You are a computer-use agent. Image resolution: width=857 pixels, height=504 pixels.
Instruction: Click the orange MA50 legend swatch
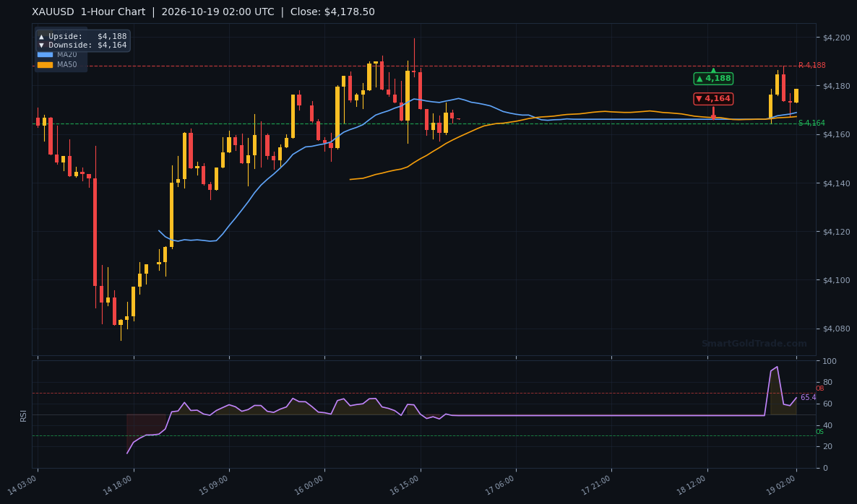coord(45,64)
